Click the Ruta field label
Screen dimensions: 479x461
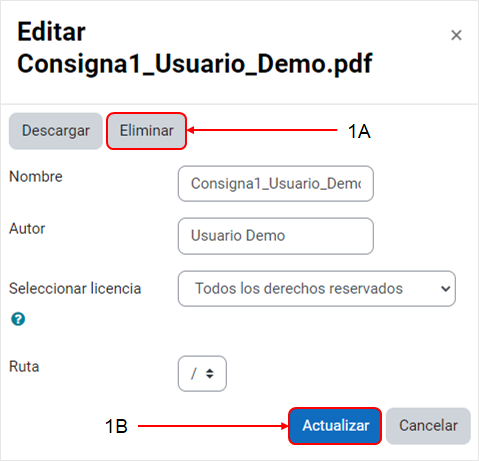tap(24, 367)
